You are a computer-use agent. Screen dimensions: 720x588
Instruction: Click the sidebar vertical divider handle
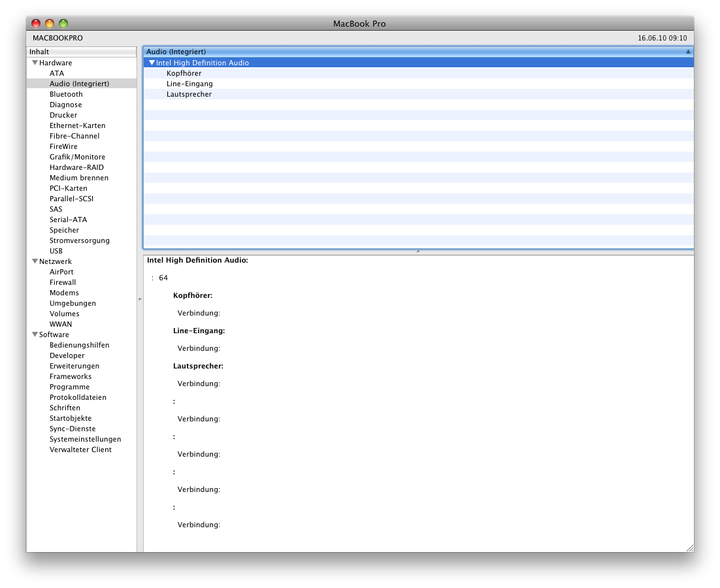(140, 299)
